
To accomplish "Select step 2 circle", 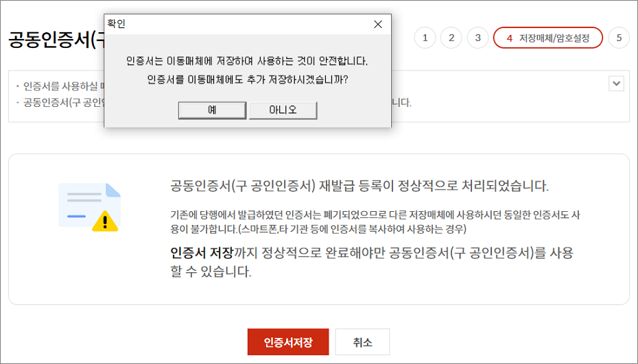I will [x=451, y=38].
